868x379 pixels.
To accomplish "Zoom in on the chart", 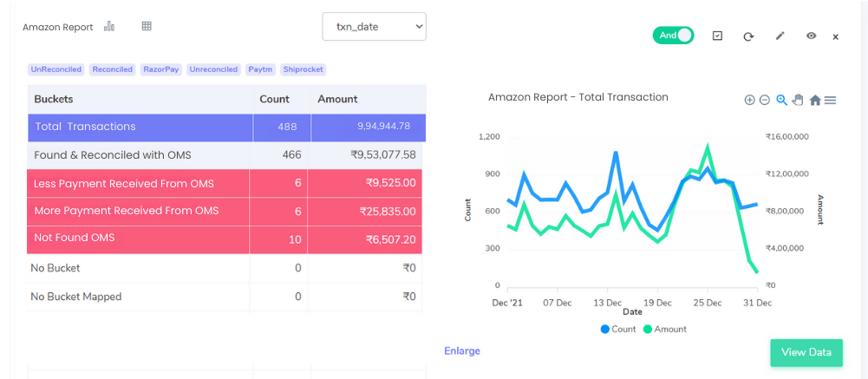I will 749,100.
